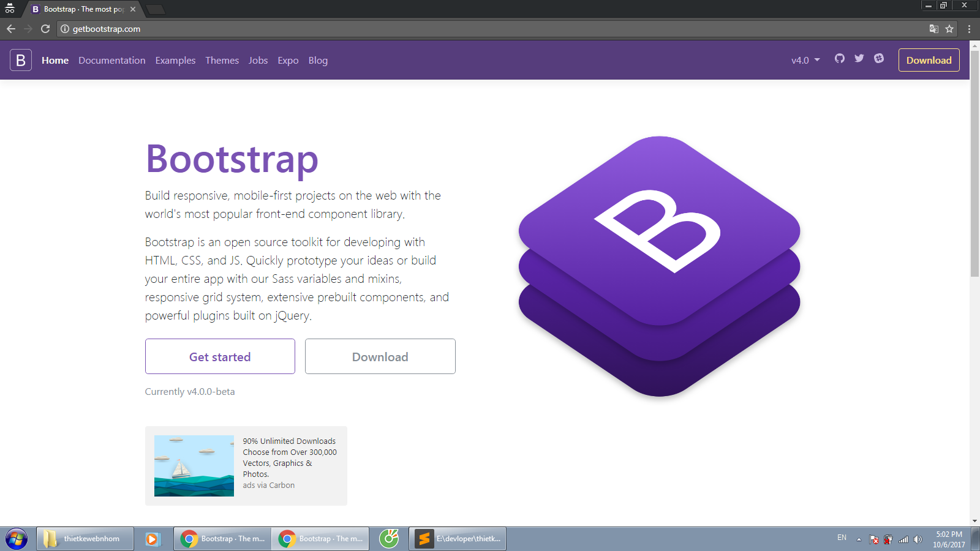Click the sailboat ad image
The width and height of the screenshot is (980, 551).
click(194, 466)
